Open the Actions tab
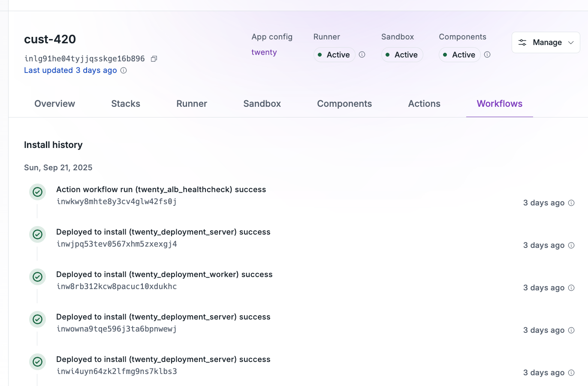Image resolution: width=588 pixels, height=386 pixels. (424, 103)
